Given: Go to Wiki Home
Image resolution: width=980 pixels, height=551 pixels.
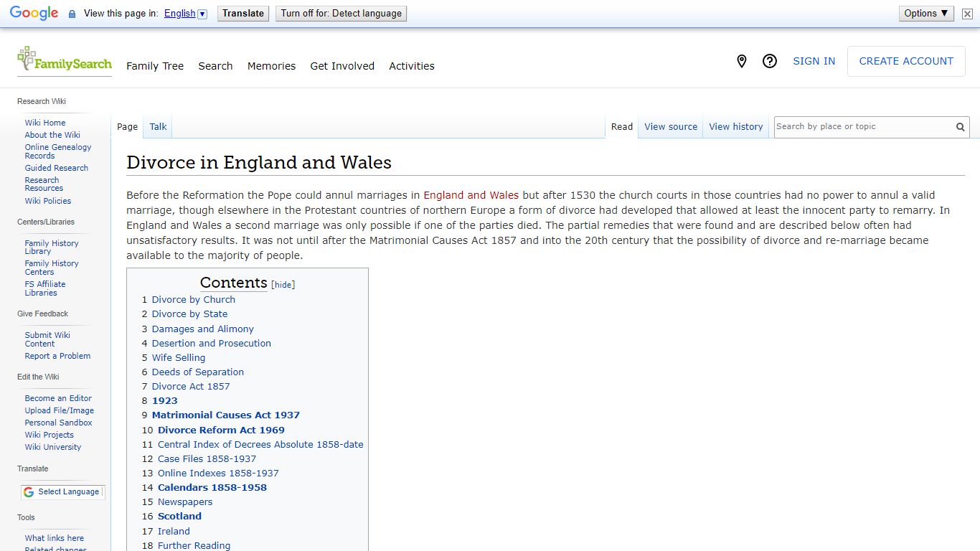Looking at the screenshot, I should click(45, 123).
